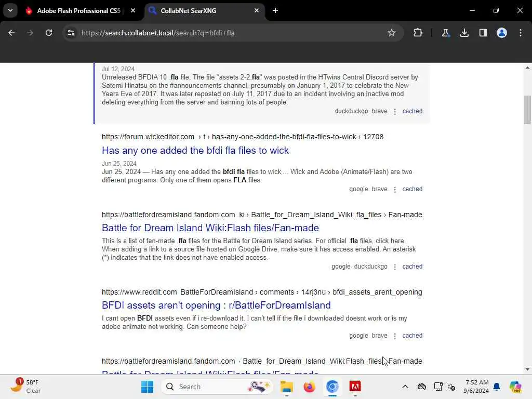Open cached link for the BFDIA 10 result
This screenshot has height=399, width=532.
click(x=412, y=111)
